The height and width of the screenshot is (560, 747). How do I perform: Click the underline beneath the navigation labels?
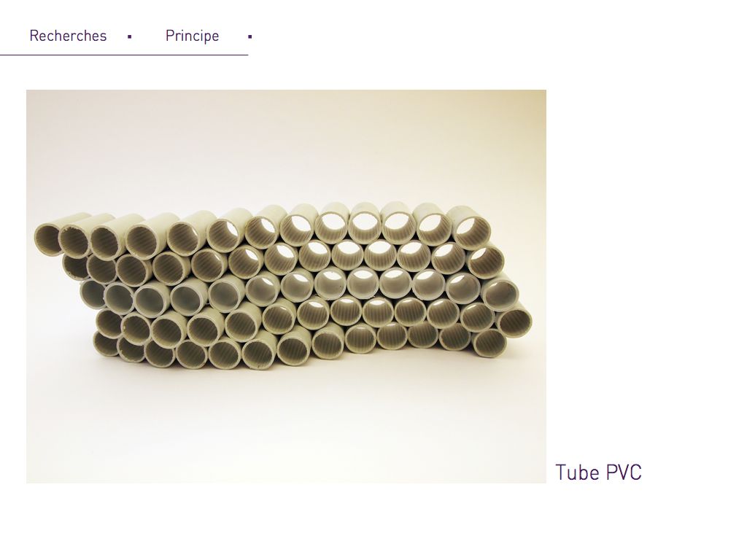124,55
